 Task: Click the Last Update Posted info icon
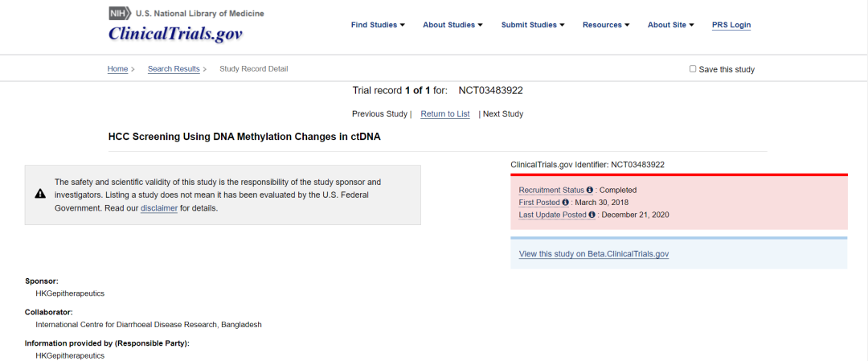coord(592,215)
